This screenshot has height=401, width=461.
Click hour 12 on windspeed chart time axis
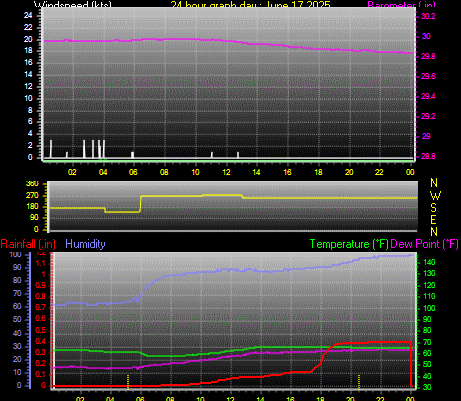[227, 172]
